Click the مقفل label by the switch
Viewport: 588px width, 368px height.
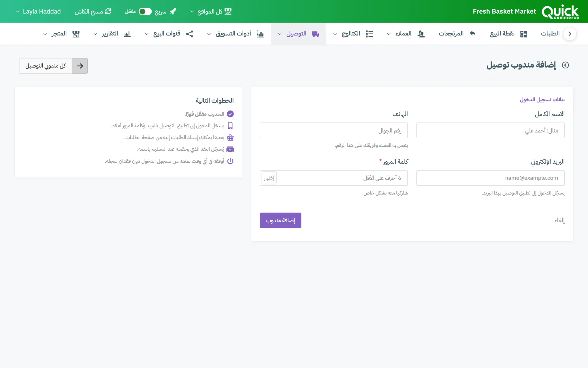coord(130,12)
